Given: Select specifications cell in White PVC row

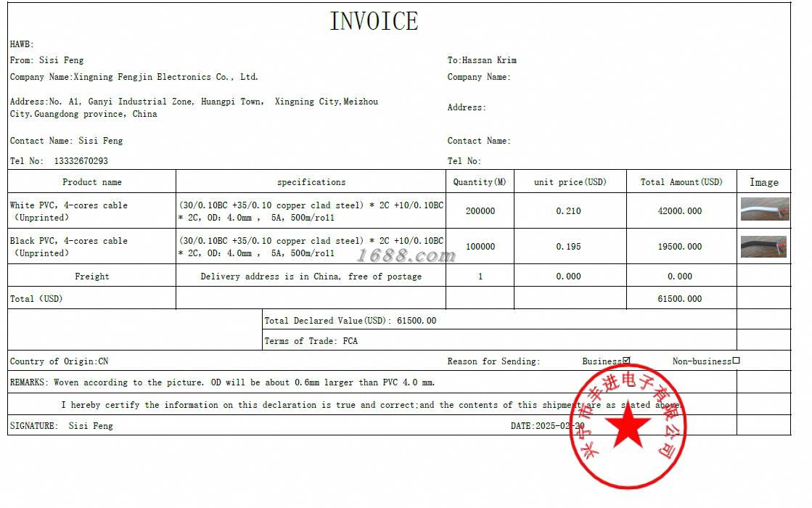Looking at the screenshot, I should [x=311, y=211].
